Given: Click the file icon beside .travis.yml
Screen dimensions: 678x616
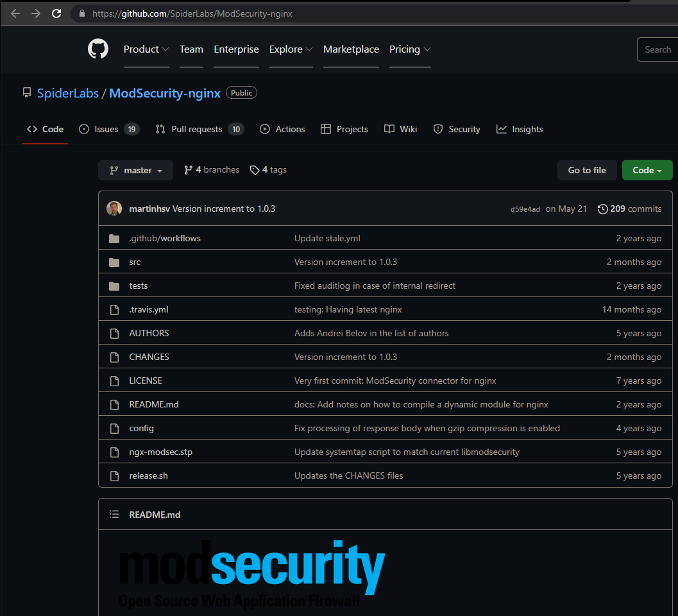Looking at the screenshot, I should (x=114, y=310).
